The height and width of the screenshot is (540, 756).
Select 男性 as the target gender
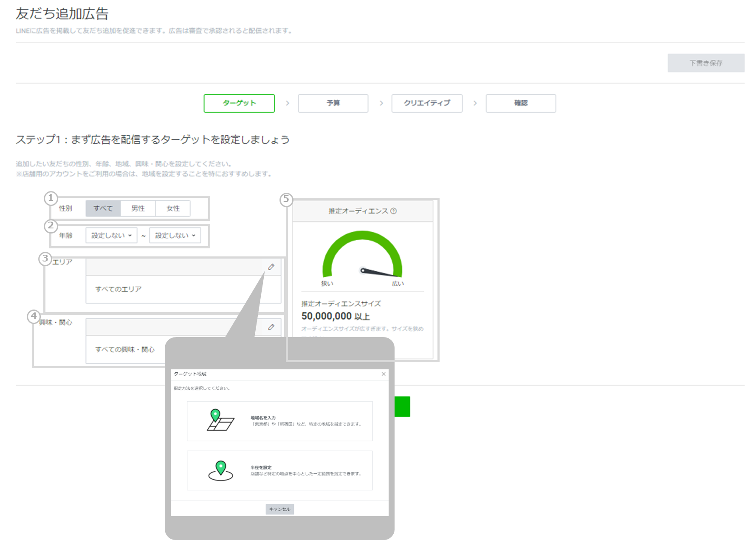[138, 208]
